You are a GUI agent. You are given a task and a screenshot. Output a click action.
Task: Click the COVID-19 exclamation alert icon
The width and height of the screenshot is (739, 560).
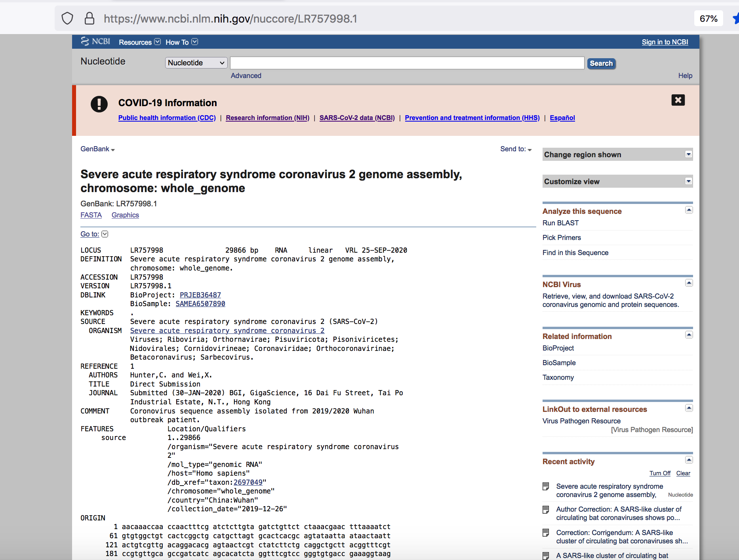99,104
